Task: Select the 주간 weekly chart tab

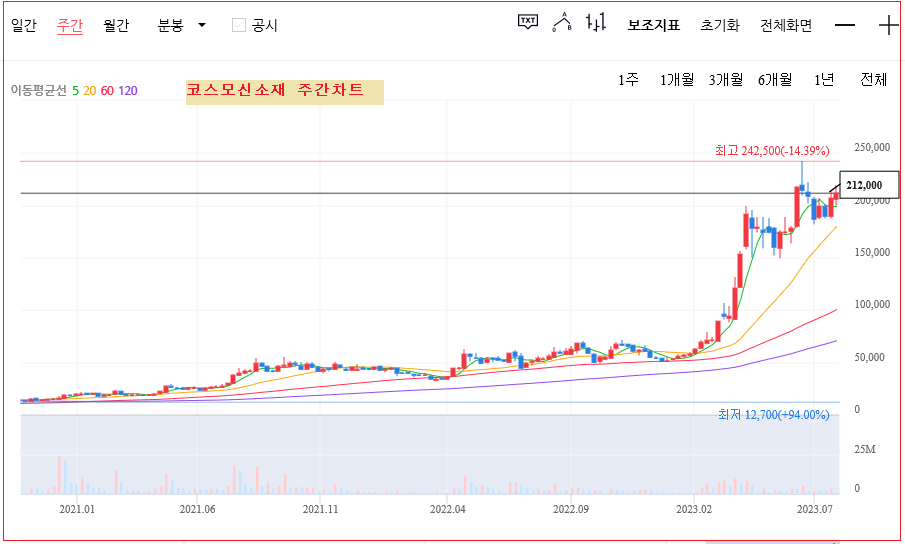Action: point(70,25)
